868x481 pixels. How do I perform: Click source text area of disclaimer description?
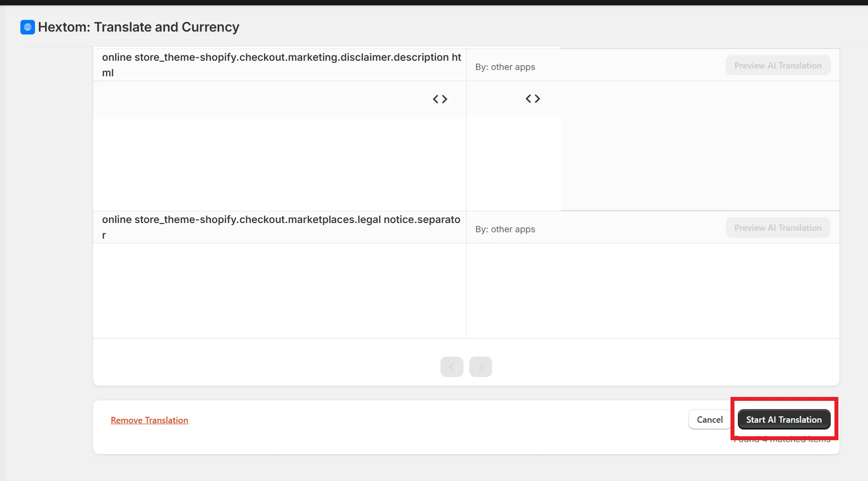tap(280, 164)
